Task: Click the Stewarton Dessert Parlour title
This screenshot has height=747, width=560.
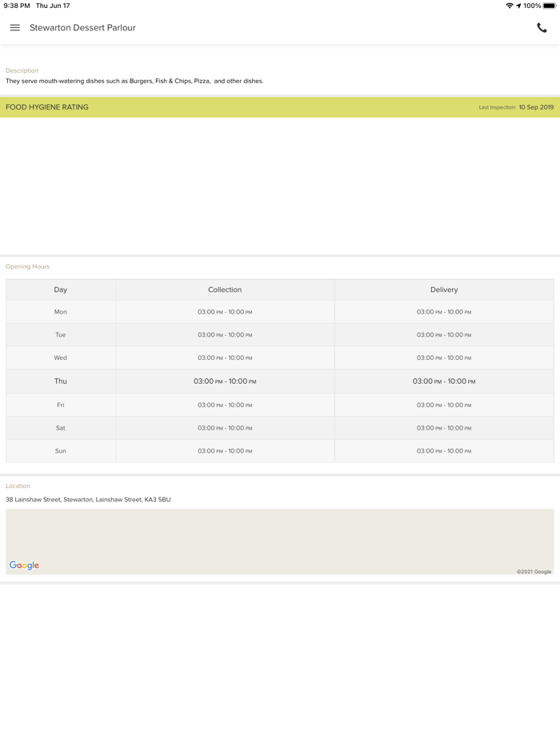Action: 82,28
